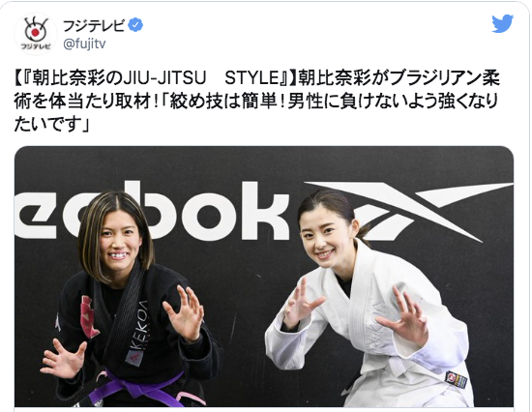Click the pink patch on black gi

(x=89, y=316)
